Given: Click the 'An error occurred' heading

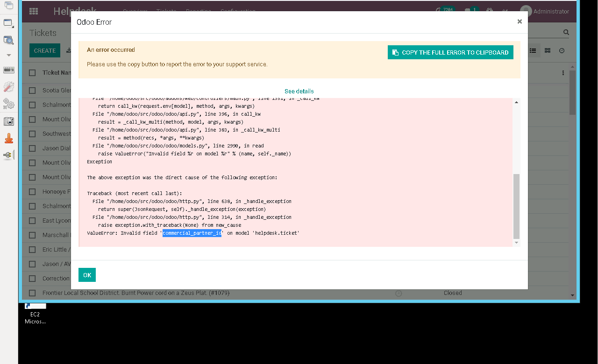Looking at the screenshot, I should pos(111,50).
